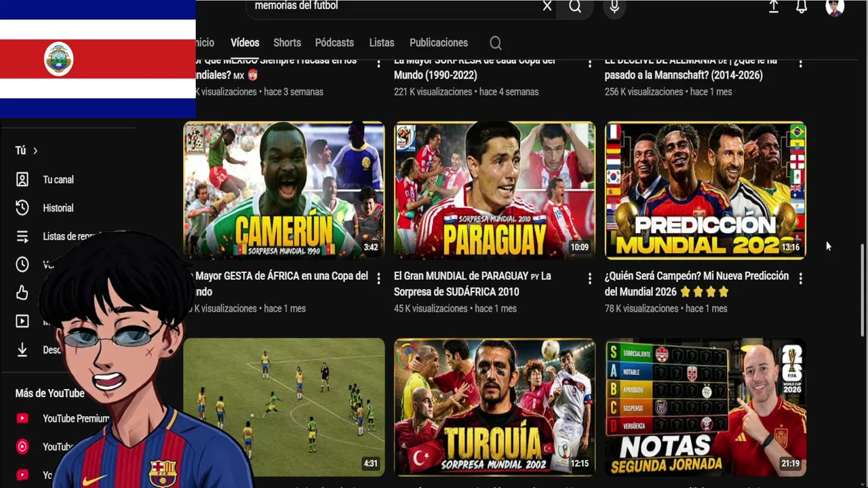
Task: Click the text 221 K visualizaciones • hace 4 semanas
Action: coord(466,91)
